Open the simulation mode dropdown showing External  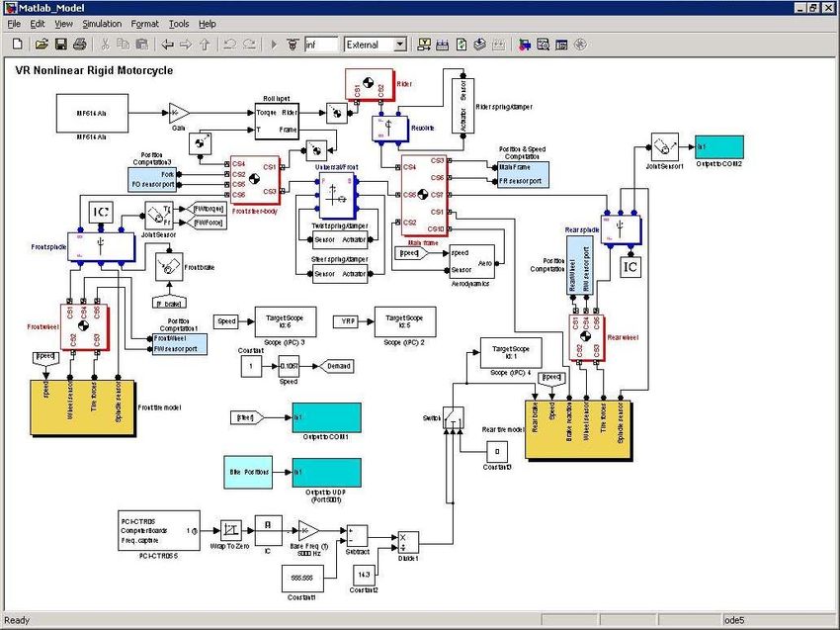pos(376,45)
